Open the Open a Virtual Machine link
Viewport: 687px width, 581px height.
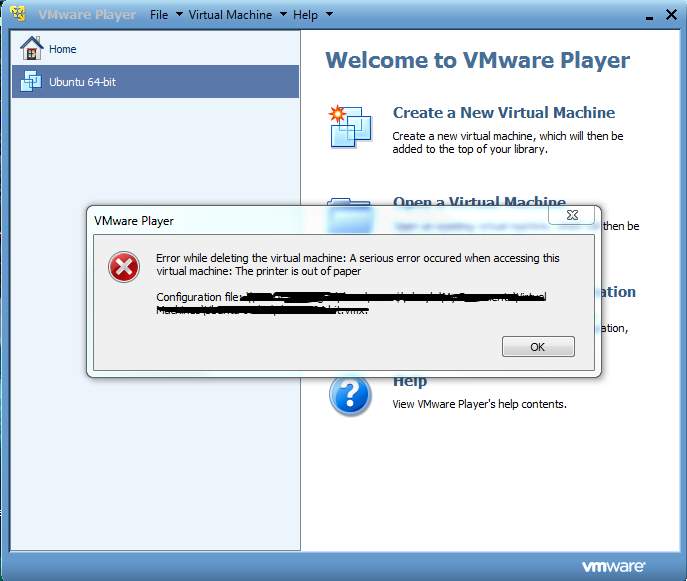click(479, 201)
